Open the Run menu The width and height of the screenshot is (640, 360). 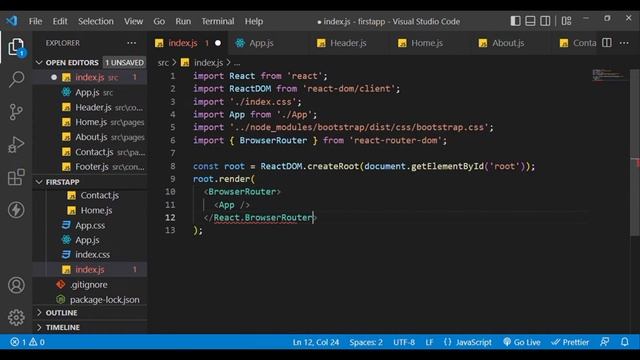(183, 21)
